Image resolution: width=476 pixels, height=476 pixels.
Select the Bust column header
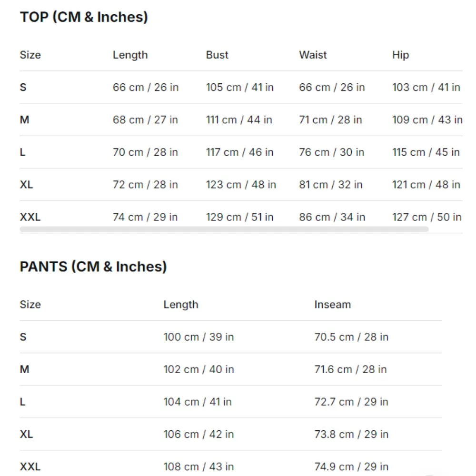[x=217, y=55]
